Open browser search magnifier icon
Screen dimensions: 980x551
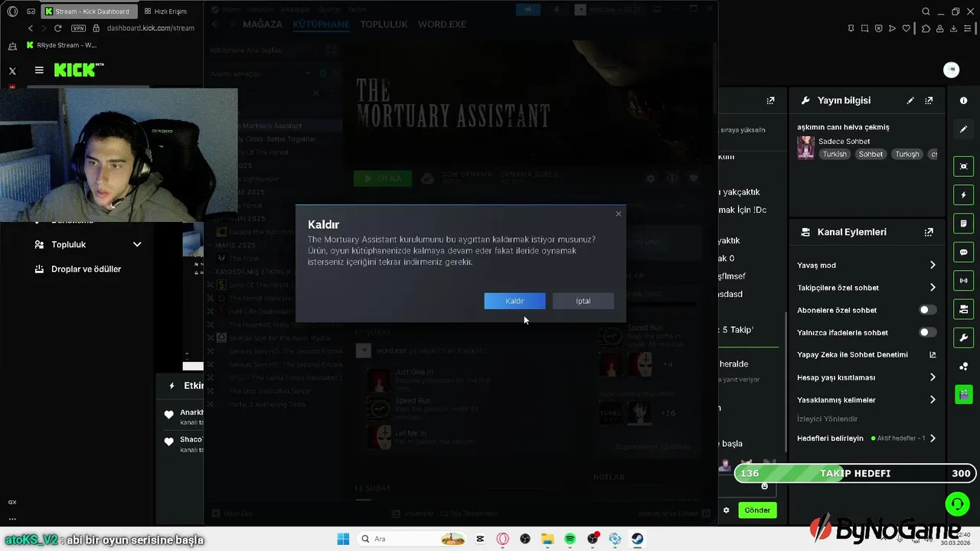(926, 11)
